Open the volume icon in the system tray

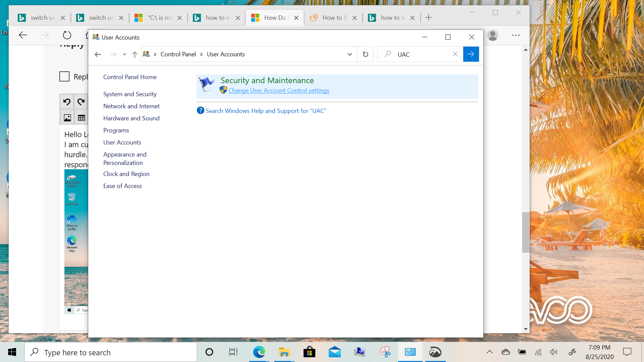coord(554,352)
